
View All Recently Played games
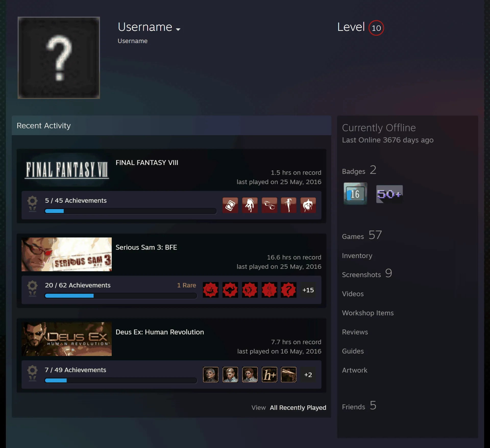(x=298, y=407)
